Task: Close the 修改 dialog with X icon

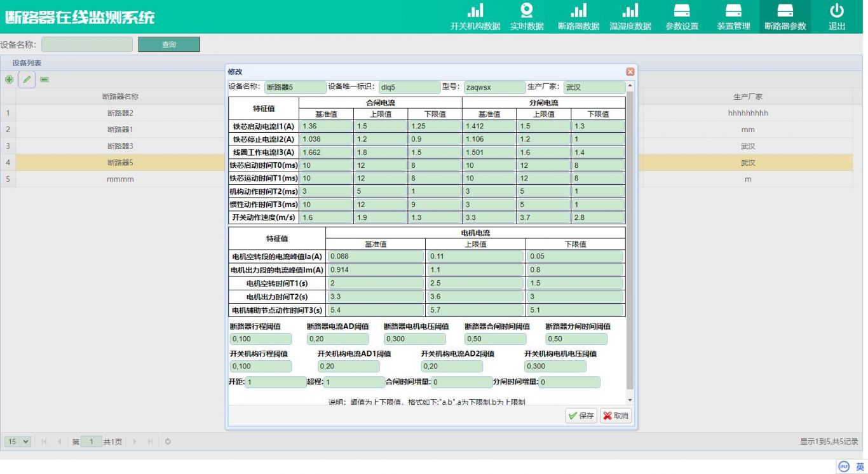Action: point(630,72)
